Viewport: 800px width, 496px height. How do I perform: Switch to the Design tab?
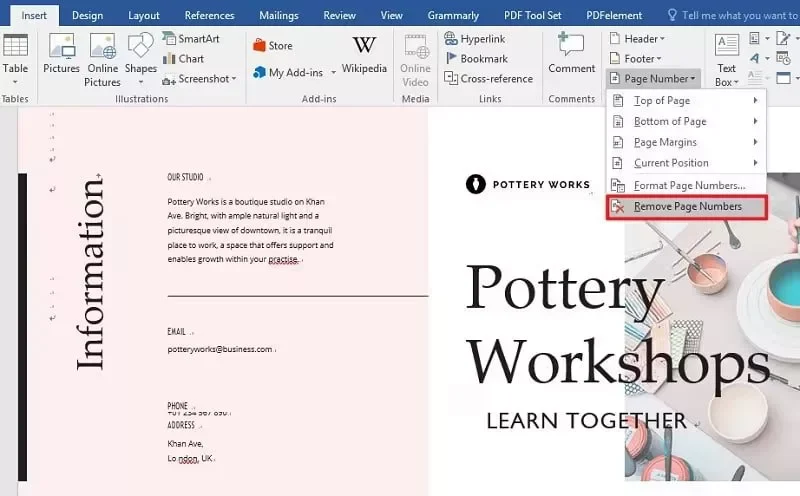[x=87, y=15]
